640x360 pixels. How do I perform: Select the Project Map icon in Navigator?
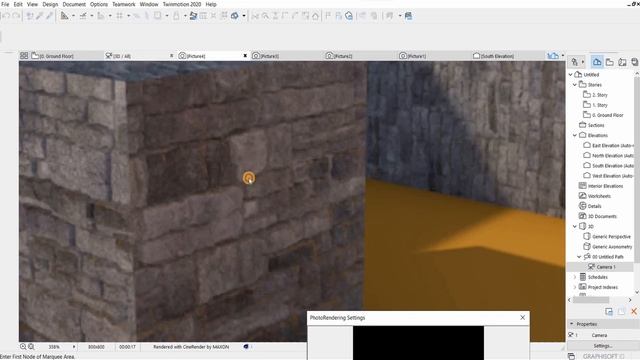(x=597, y=62)
